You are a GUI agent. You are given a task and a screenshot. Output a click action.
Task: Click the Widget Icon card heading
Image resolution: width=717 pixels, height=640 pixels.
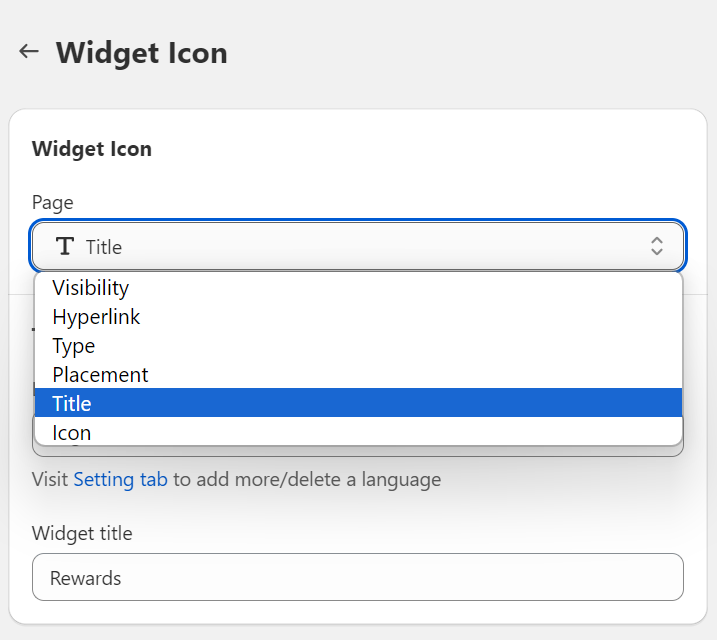[92, 149]
